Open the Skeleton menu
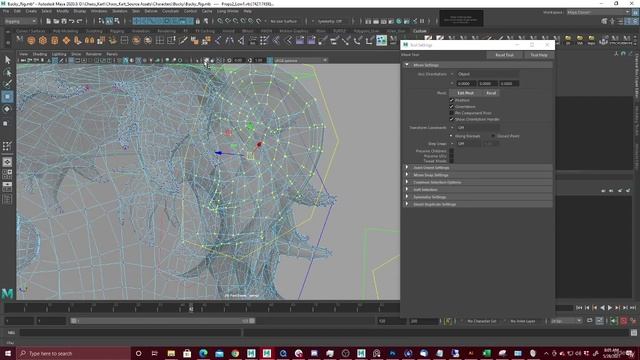This screenshot has width=640, height=360. [120, 11]
